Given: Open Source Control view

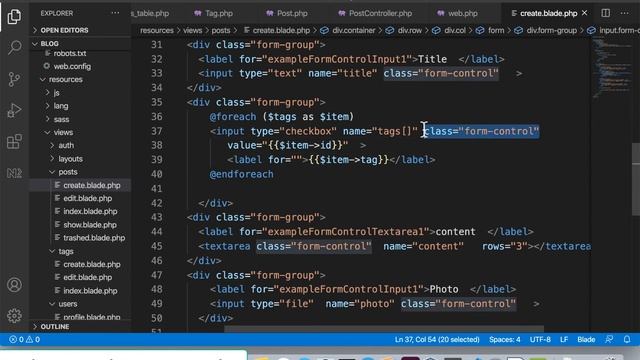Looking at the screenshot, I should click(14, 79).
